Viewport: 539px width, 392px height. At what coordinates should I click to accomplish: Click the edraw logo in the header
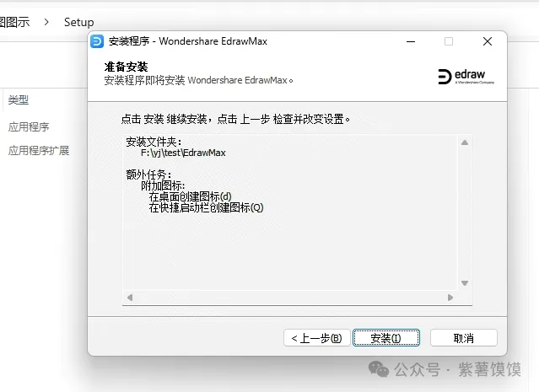pyautogui.click(x=466, y=77)
